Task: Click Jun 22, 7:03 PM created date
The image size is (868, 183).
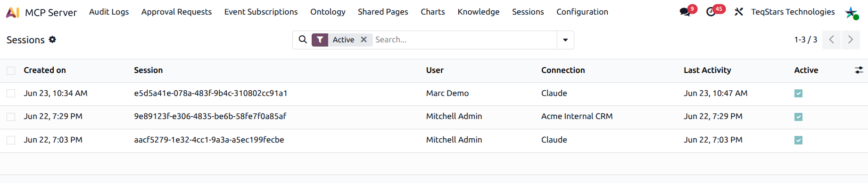Action: click(x=53, y=140)
